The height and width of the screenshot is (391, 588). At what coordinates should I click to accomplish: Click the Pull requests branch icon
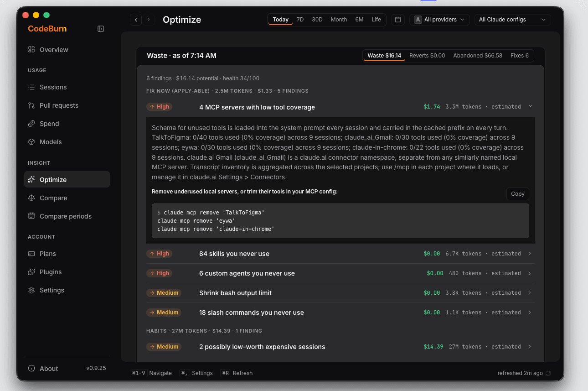[31, 105]
